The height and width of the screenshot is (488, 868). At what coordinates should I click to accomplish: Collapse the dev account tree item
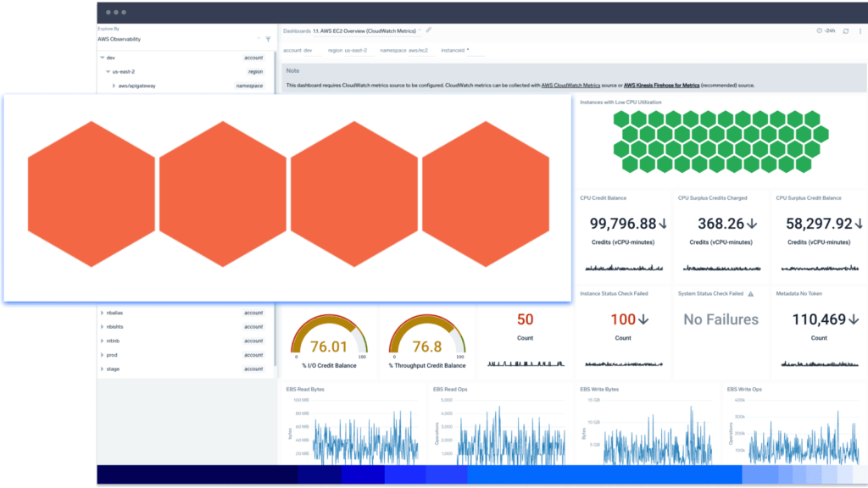pyautogui.click(x=102, y=58)
